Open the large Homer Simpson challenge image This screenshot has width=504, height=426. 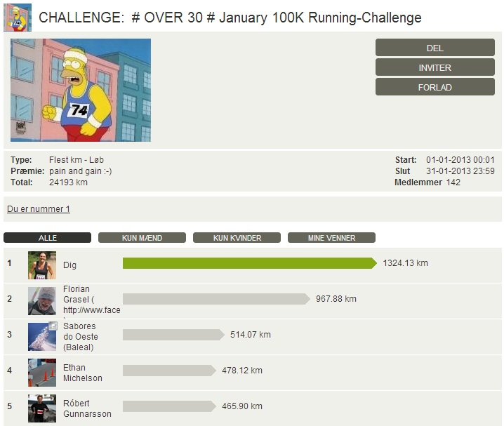pyautogui.click(x=81, y=90)
